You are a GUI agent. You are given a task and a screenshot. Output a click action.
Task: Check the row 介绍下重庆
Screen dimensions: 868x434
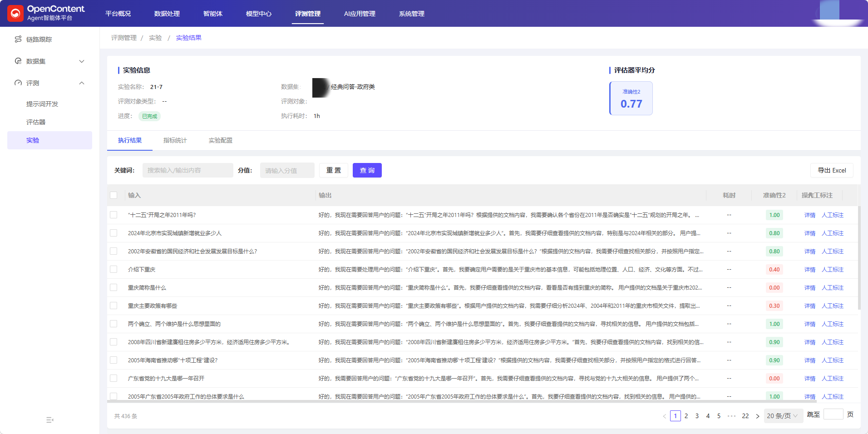click(113, 270)
